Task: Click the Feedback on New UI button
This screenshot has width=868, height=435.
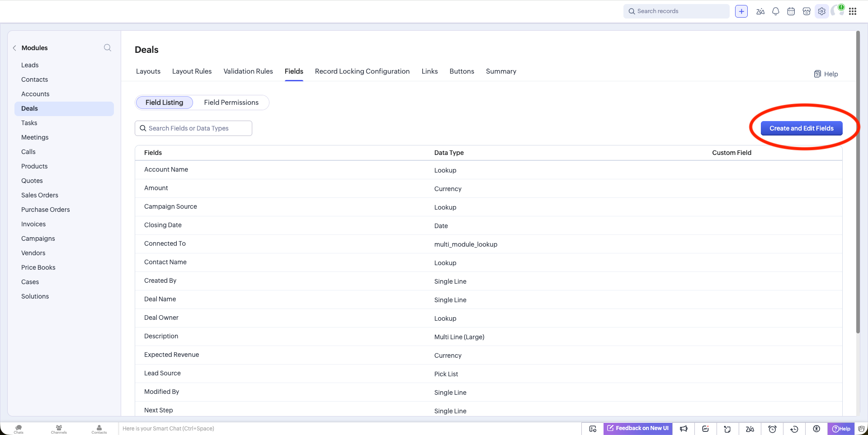Action: coord(637,428)
